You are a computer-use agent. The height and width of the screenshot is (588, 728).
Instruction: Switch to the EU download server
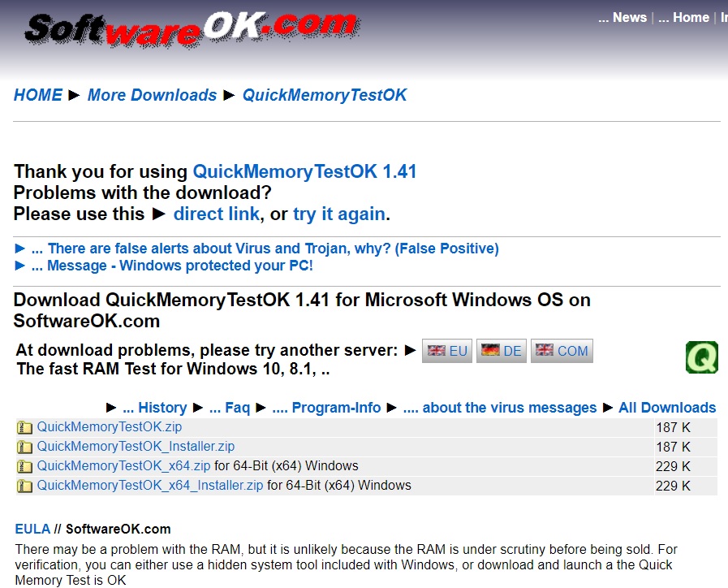447,351
